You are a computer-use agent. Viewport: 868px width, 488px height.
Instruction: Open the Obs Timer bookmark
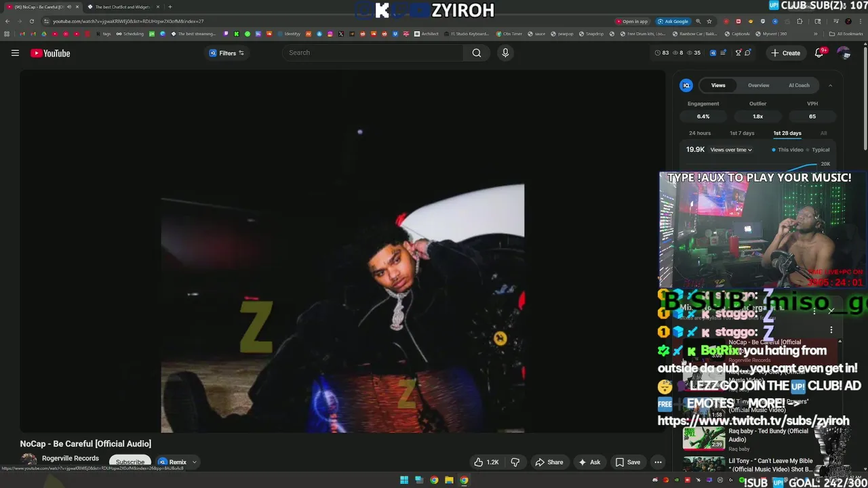click(x=509, y=34)
